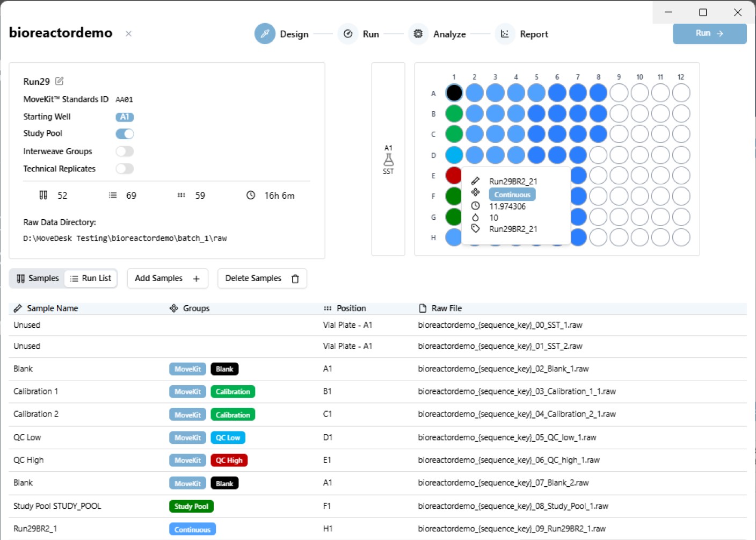
Task: Click the plus icon on Add Samples
Action: 197,278
